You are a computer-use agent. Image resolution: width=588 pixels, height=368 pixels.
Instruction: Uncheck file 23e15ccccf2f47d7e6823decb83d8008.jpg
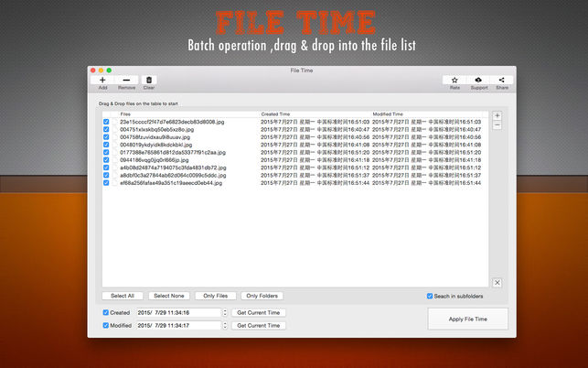106,122
